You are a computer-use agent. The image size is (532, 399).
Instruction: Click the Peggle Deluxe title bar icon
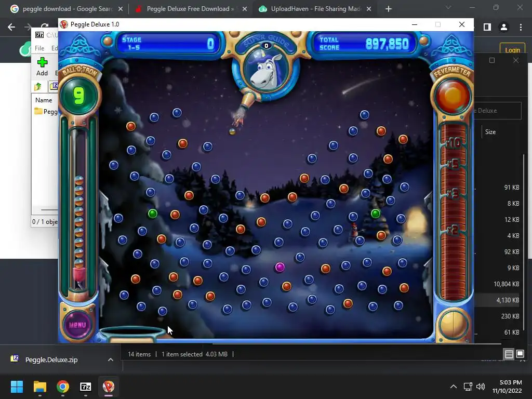point(64,24)
